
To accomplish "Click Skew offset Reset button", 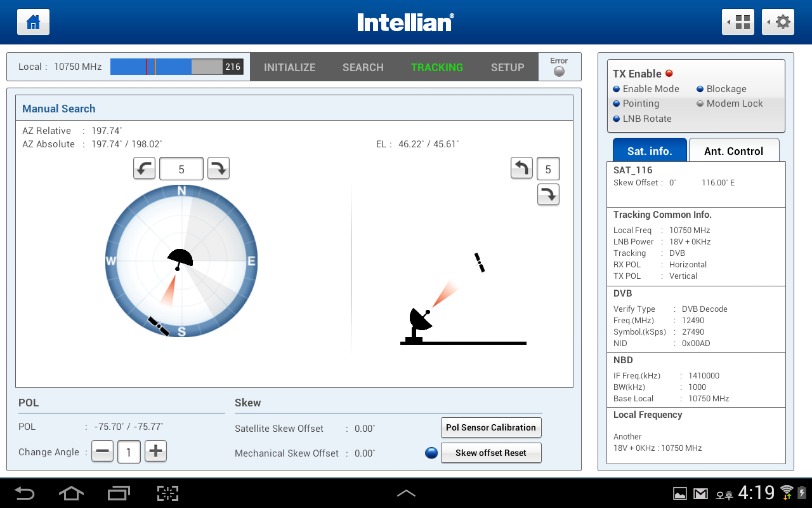I will [491, 453].
